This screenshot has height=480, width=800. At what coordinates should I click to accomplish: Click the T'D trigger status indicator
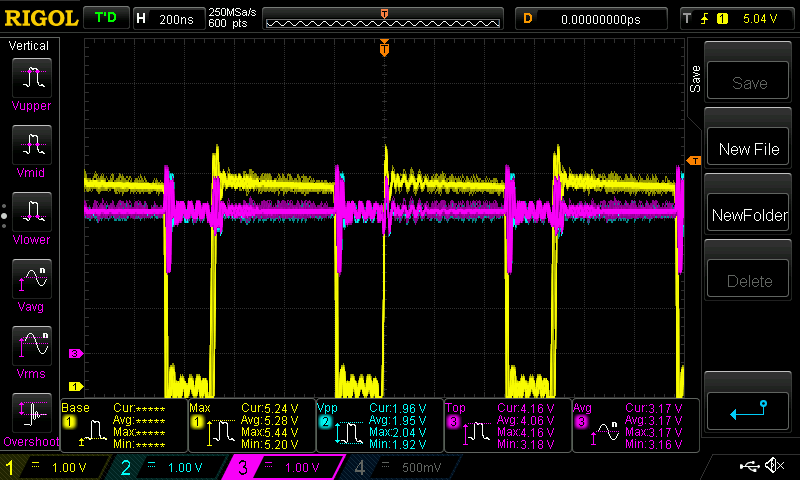click(106, 18)
